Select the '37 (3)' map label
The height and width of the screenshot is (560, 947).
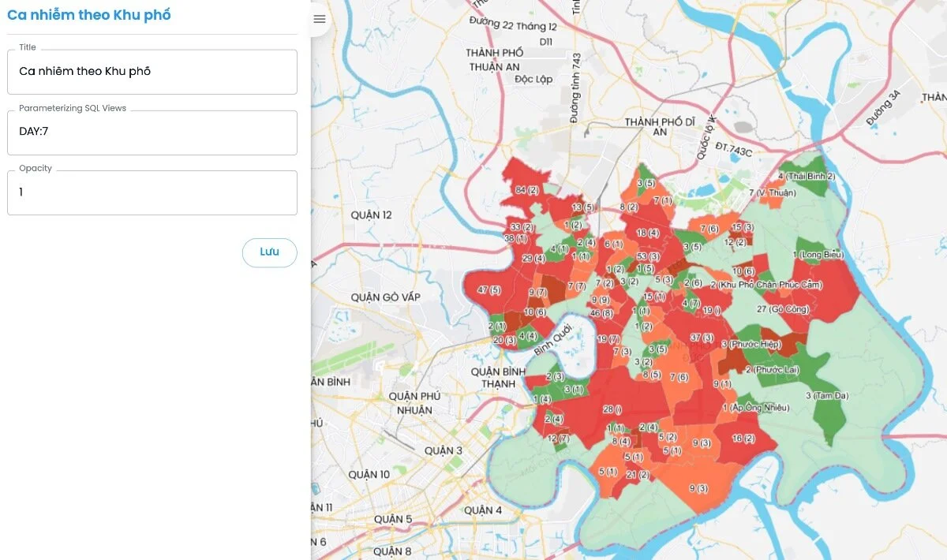[702, 338]
